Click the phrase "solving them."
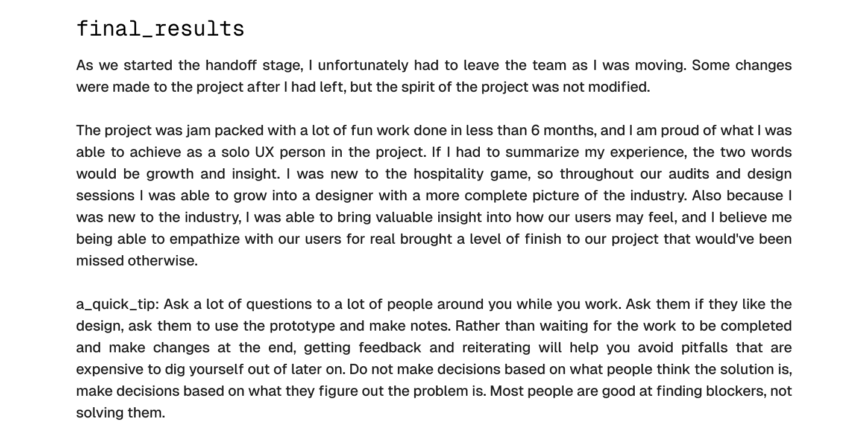Viewport: 868px width, 438px height. point(121,413)
